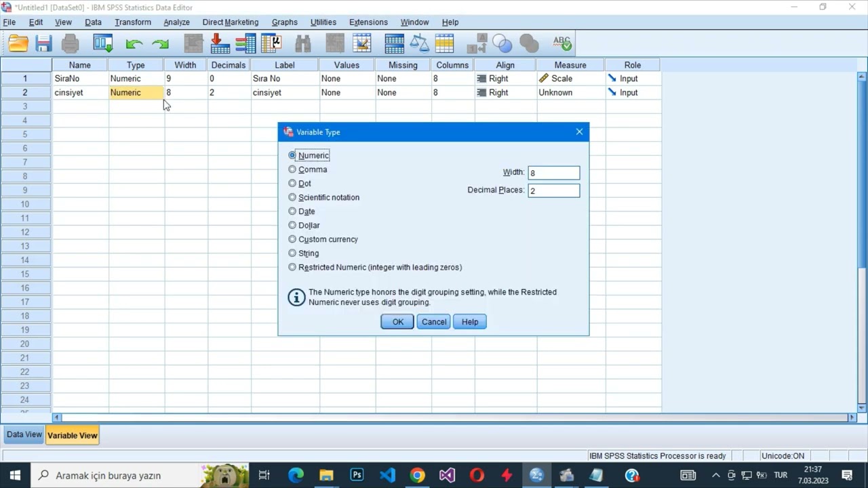
Task: Click the Decimal Places input field
Action: (x=554, y=190)
